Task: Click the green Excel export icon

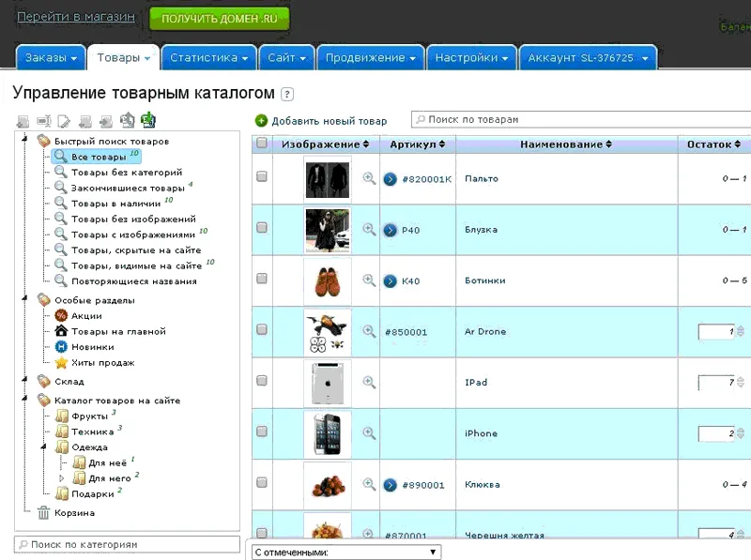Action: [x=148, y=120]
